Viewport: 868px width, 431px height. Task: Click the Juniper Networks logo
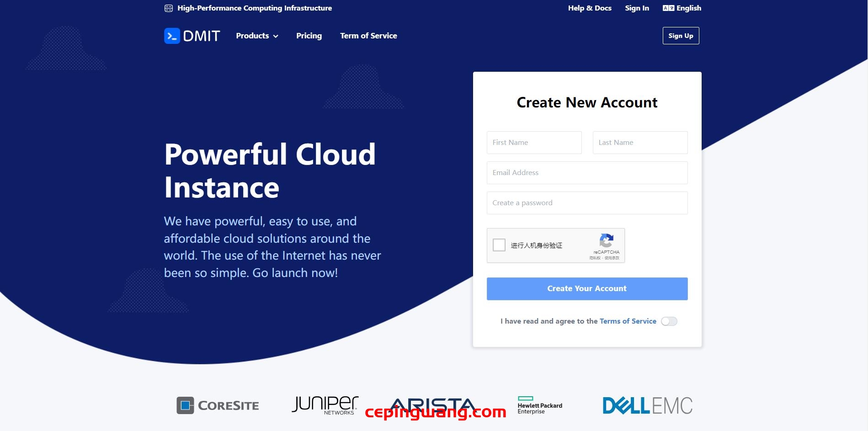[325, 405]
